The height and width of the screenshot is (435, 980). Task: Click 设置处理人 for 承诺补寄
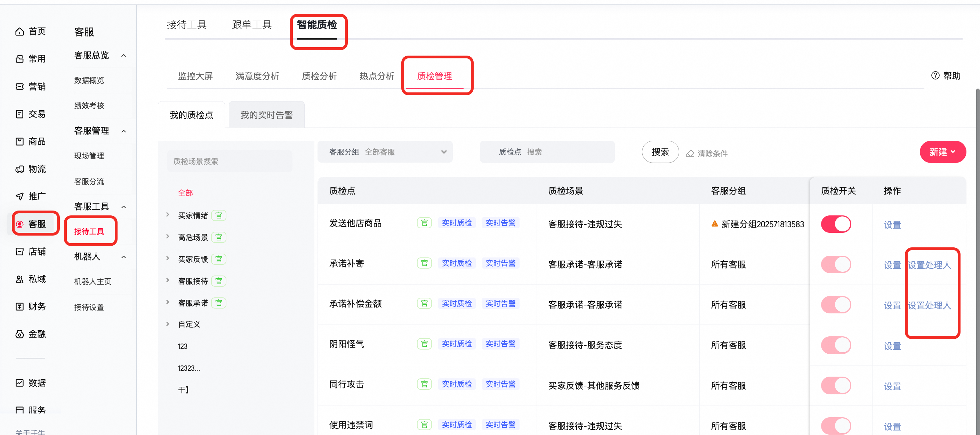point(930,265)
